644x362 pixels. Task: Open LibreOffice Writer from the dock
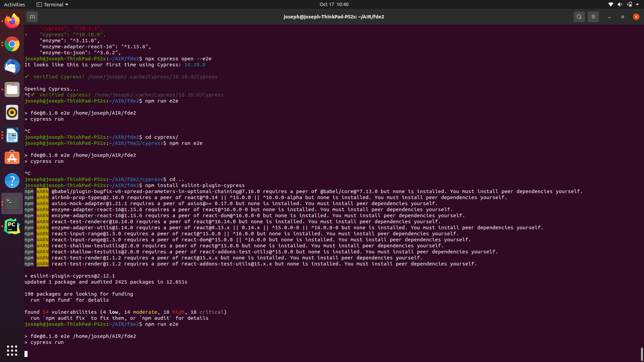tap(12, 135)
